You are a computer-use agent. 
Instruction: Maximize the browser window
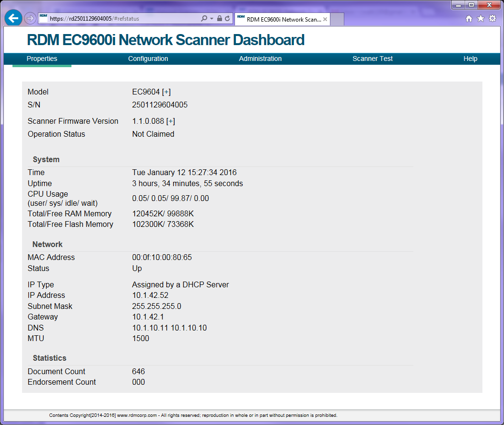point(471,5)
